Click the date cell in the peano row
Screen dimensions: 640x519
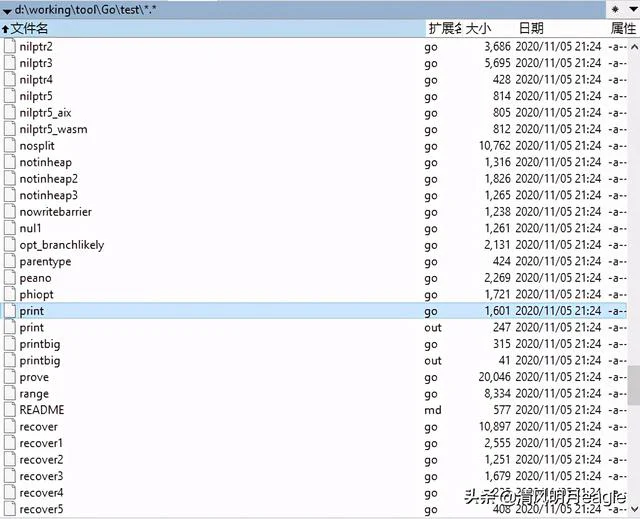click(x=558, y=277)
